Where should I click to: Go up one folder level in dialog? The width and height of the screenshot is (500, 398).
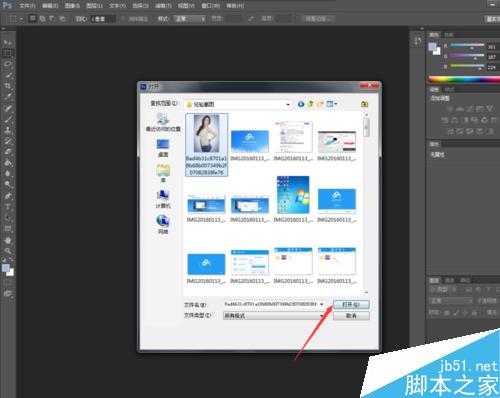pyautogui.click(x=310, y=104)
